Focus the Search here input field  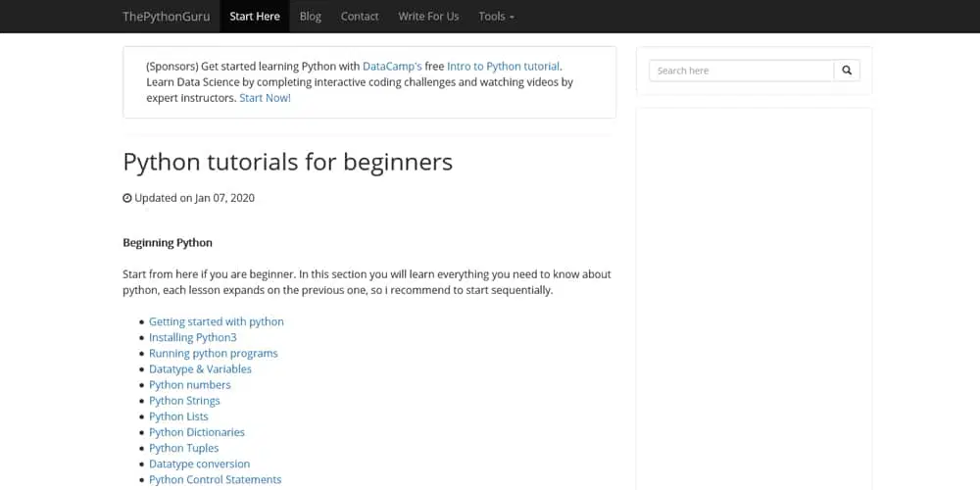click(x=741, y=71)
